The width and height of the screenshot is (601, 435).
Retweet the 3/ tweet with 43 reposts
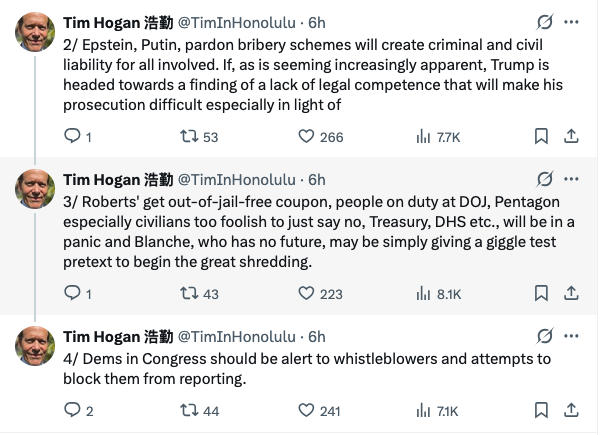[185, 293]
